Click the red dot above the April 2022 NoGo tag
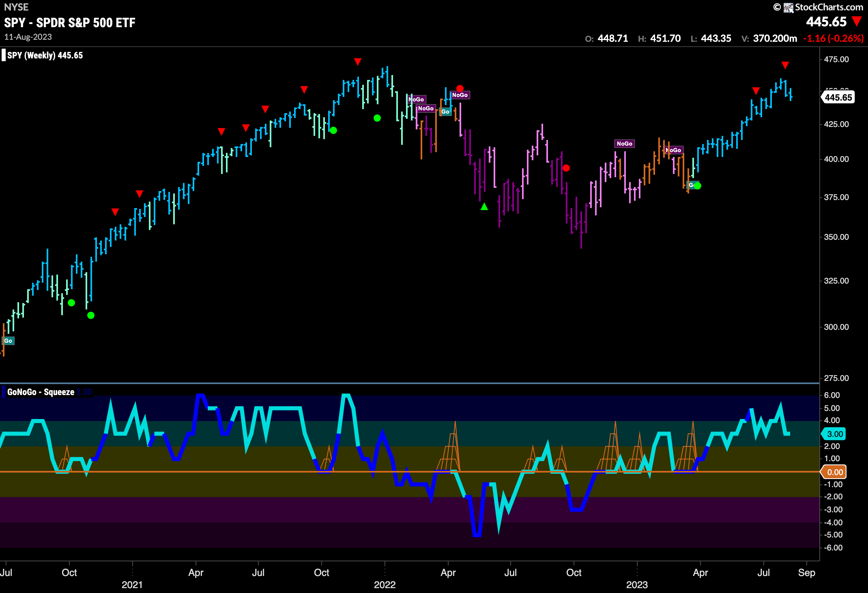Screen dimensions: 868x593 [x=460, y=88]
